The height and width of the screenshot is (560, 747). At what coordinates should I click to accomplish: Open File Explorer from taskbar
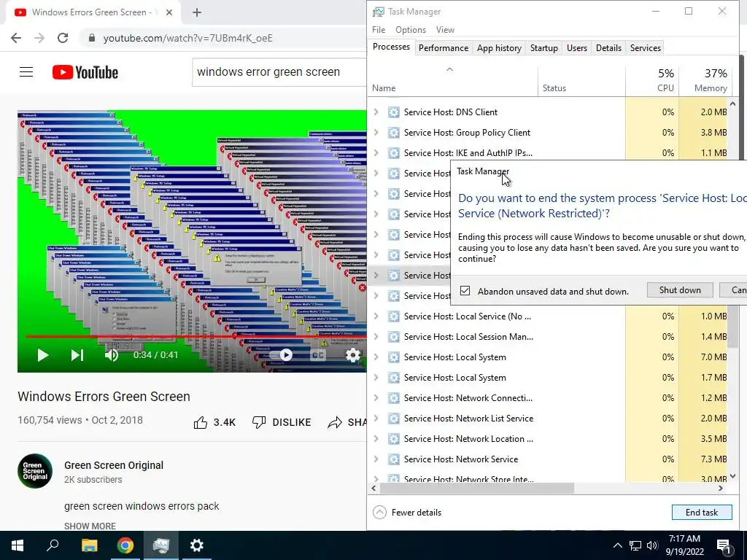[89, 545]
